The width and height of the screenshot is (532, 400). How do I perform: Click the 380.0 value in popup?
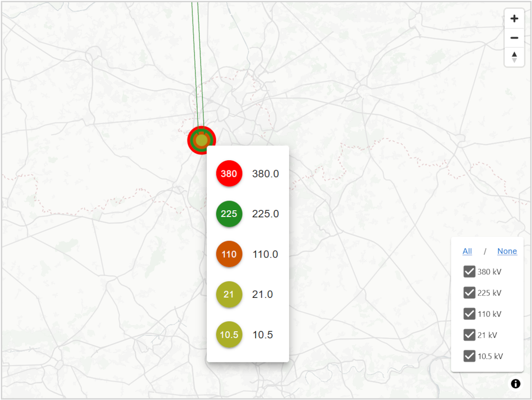click(x=265, y=174)
